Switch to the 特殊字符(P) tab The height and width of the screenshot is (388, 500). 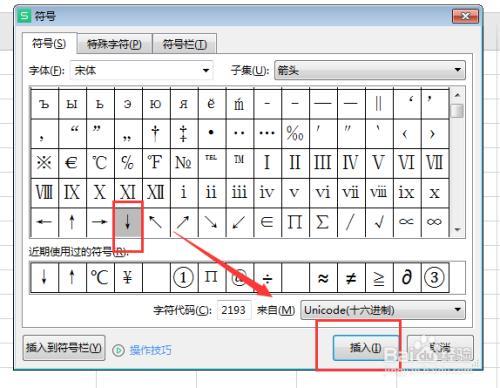114,44
